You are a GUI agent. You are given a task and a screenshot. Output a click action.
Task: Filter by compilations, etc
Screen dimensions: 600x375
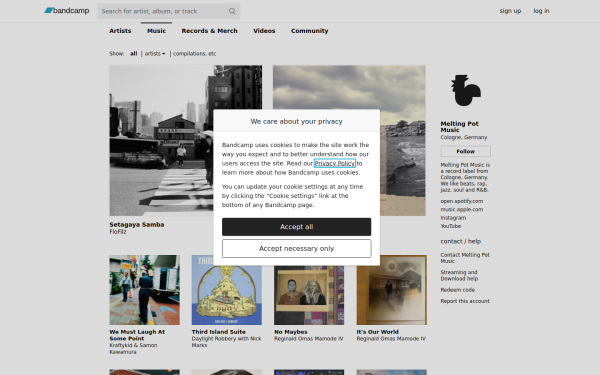coord(194,54)
